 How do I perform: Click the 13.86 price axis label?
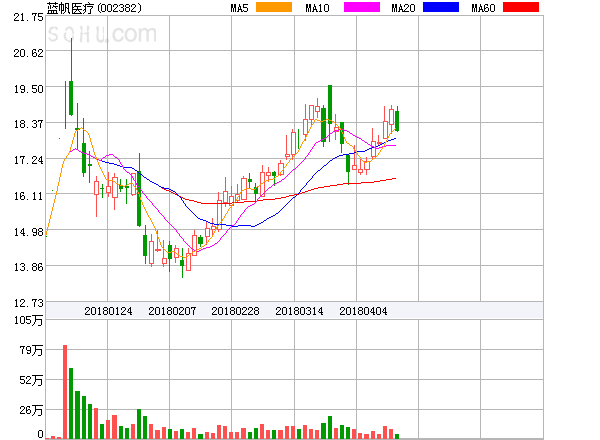pos(28,267)
